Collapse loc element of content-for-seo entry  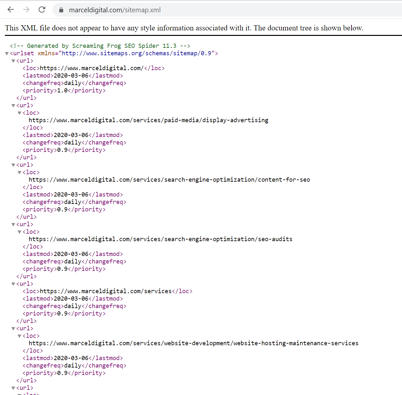point(20,172)
